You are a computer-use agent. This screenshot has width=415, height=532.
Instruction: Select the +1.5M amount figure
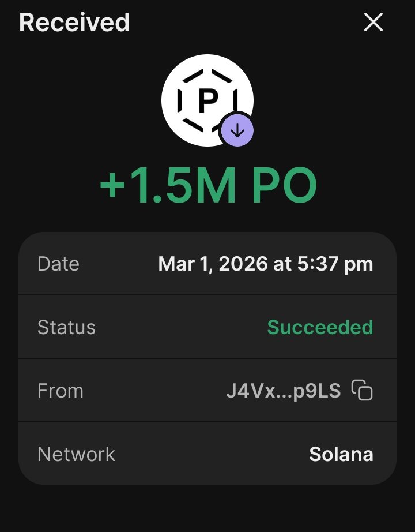click(x=168, y=186)
